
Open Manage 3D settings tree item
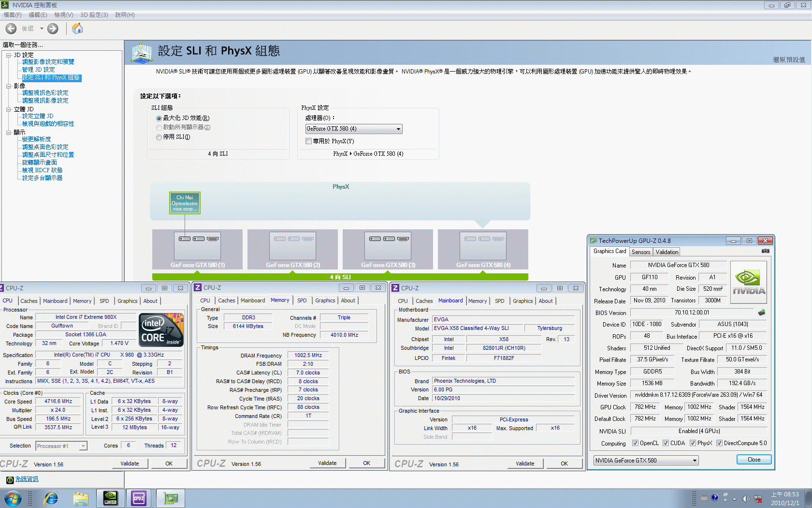39,70
